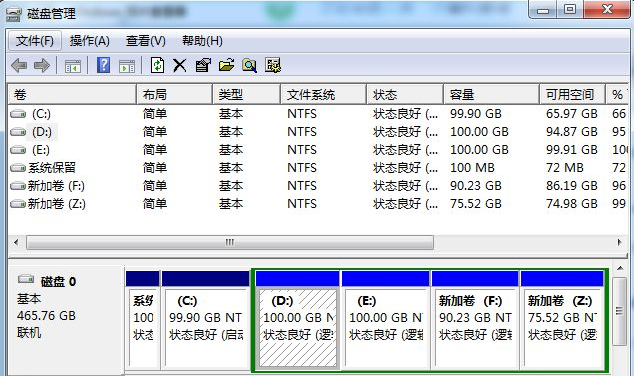634x376 pixels.
Task: Click the 465.76 GB disk size text
Action: coord(46,316)
